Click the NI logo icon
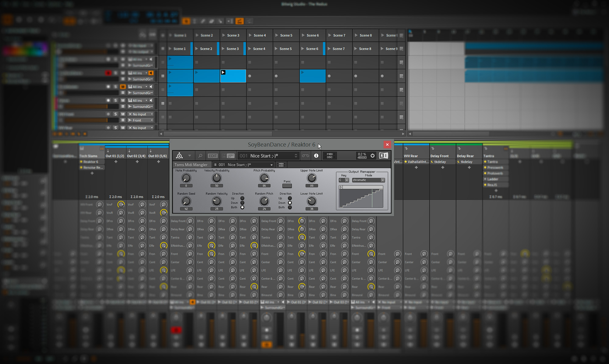This screenshot has height=364, width=609. [383, 155]
